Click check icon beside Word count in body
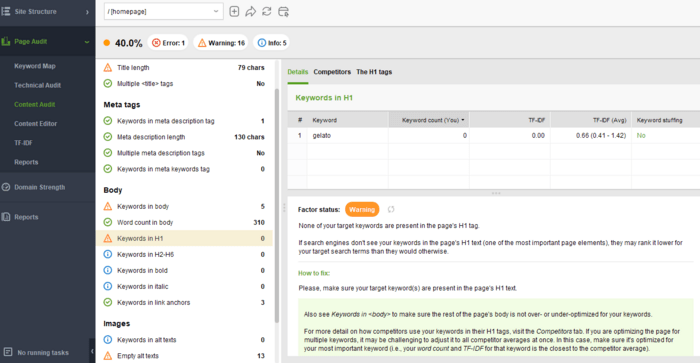700x363 pixels. click(x=108, y=222)
